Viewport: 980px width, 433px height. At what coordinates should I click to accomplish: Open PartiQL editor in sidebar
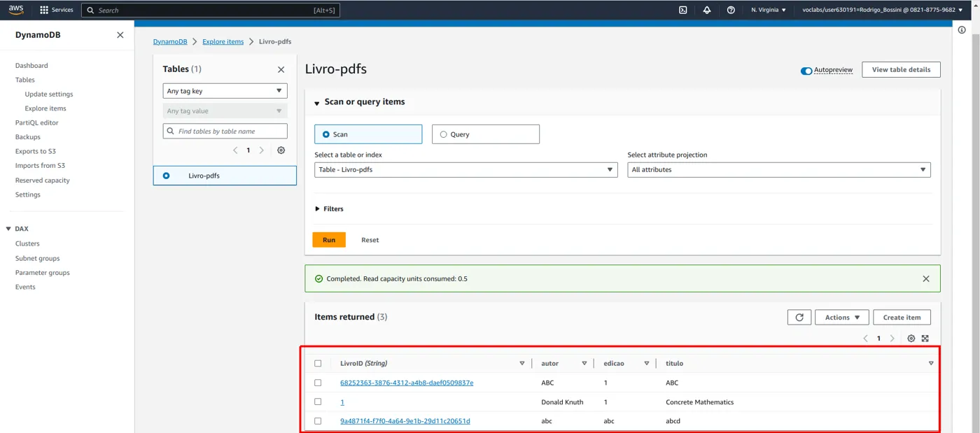tap(37, 122)
